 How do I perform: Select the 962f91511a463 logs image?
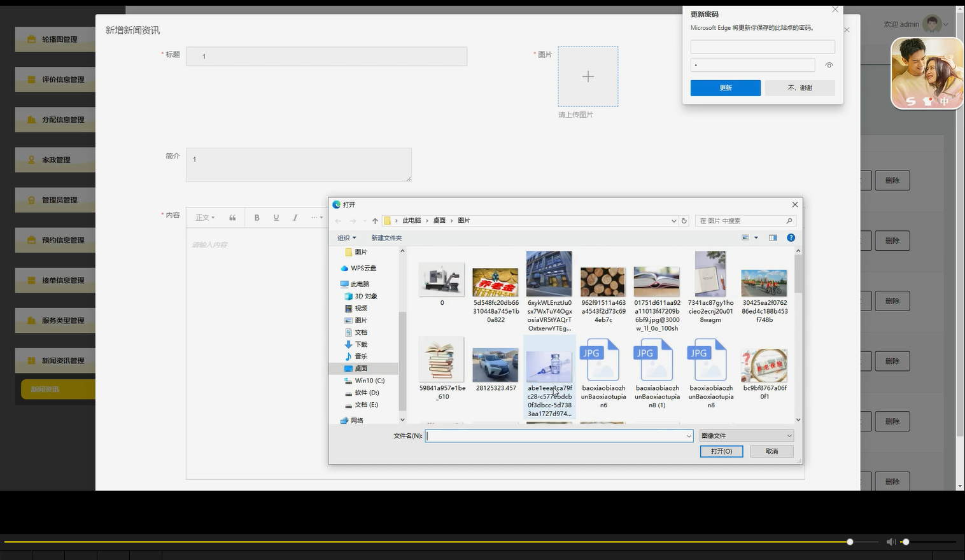point(603,295)
